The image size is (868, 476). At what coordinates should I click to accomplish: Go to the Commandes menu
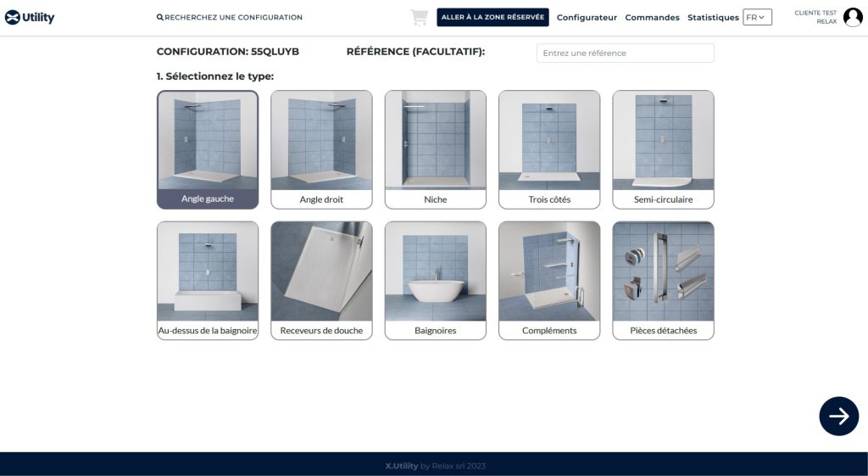coord(652,18)
